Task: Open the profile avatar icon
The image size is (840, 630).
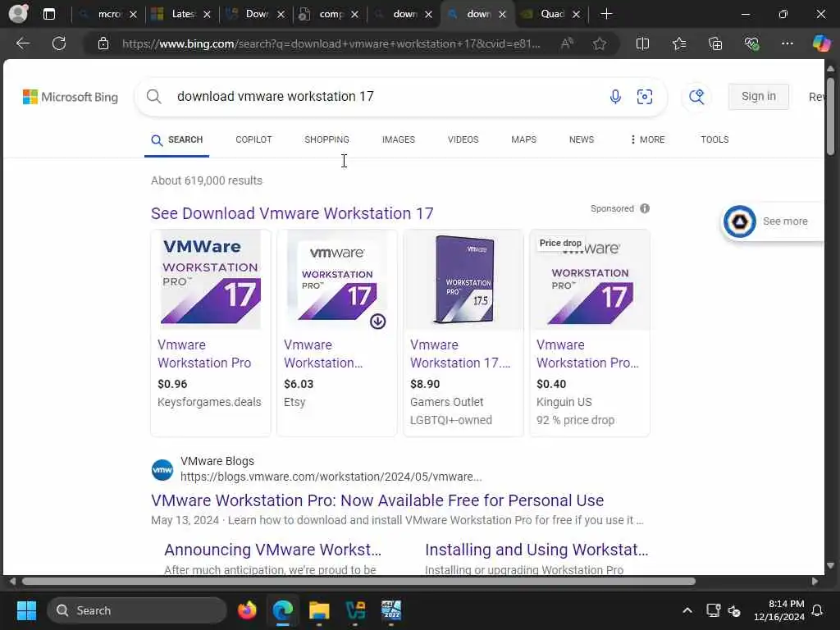Action: (x=19, y=13)
